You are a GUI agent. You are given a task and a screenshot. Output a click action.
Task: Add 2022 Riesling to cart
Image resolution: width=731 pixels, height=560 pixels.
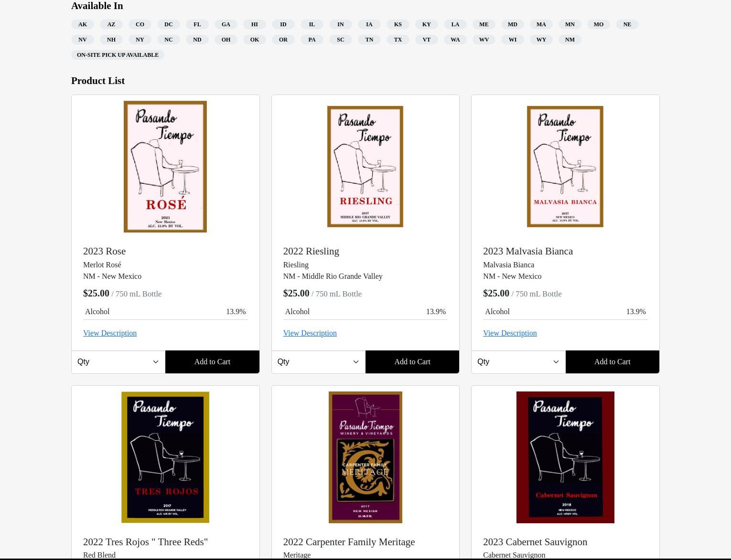point(412,362)
